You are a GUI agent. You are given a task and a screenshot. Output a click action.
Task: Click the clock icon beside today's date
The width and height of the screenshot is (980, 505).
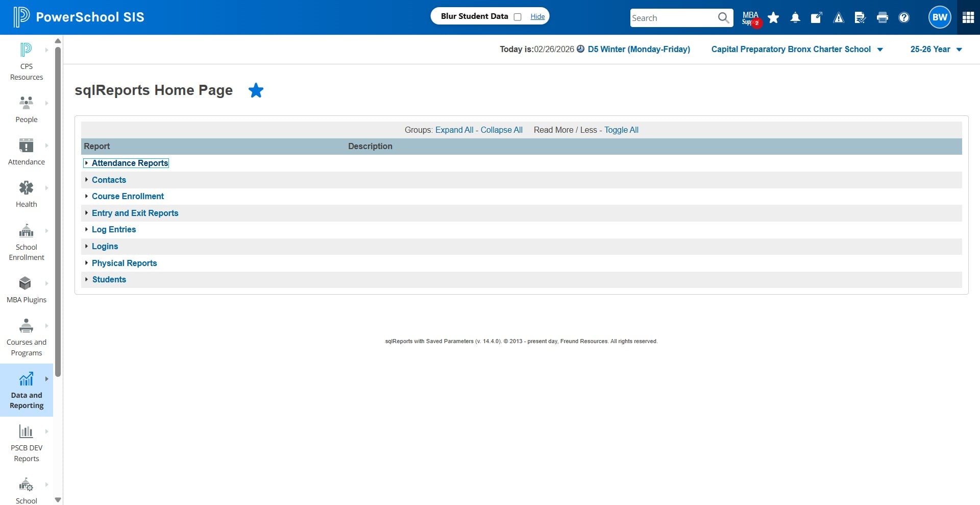[x=580, y=49]
